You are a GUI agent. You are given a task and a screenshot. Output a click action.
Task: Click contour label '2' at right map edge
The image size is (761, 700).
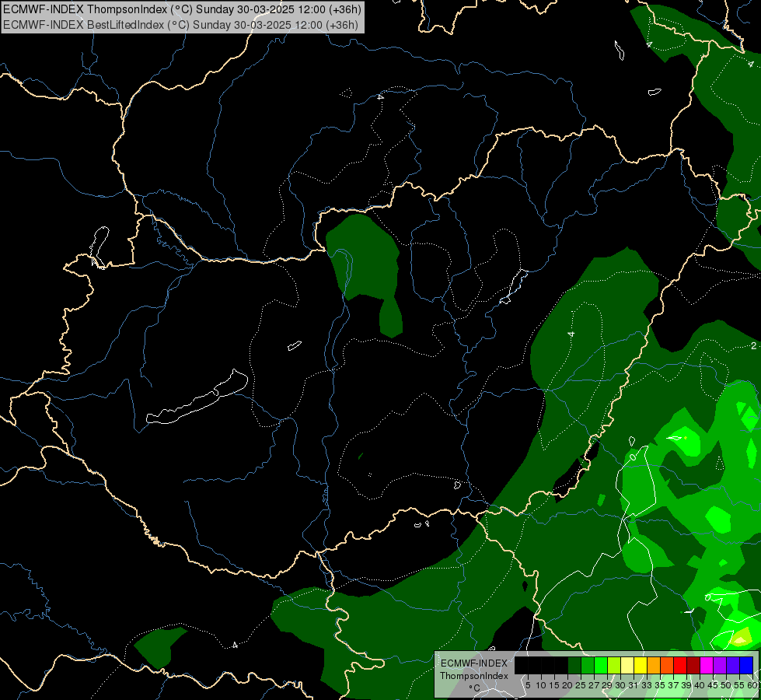(753, 346)
